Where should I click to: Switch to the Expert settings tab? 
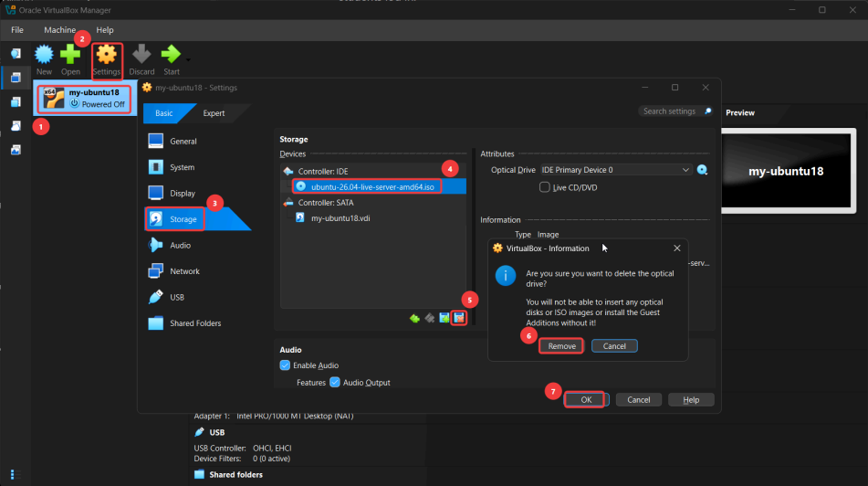[x=214, y=113]
